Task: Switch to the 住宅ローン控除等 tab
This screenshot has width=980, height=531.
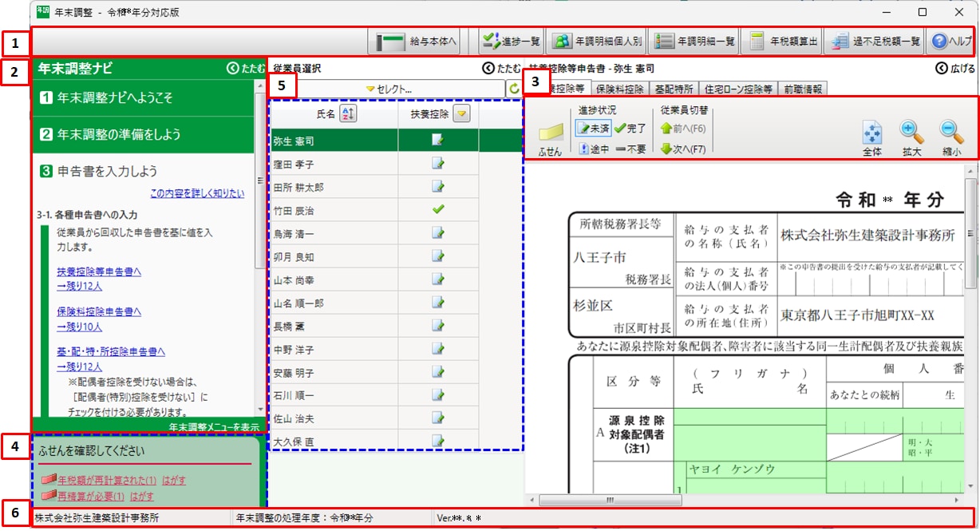Action: tap(726, 89)
